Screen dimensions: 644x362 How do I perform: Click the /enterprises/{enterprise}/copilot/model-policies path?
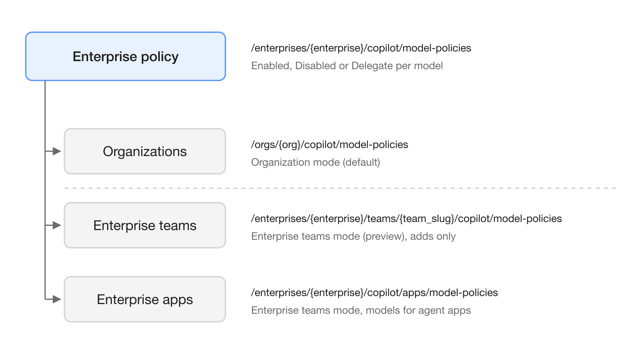tap(361, 48)
